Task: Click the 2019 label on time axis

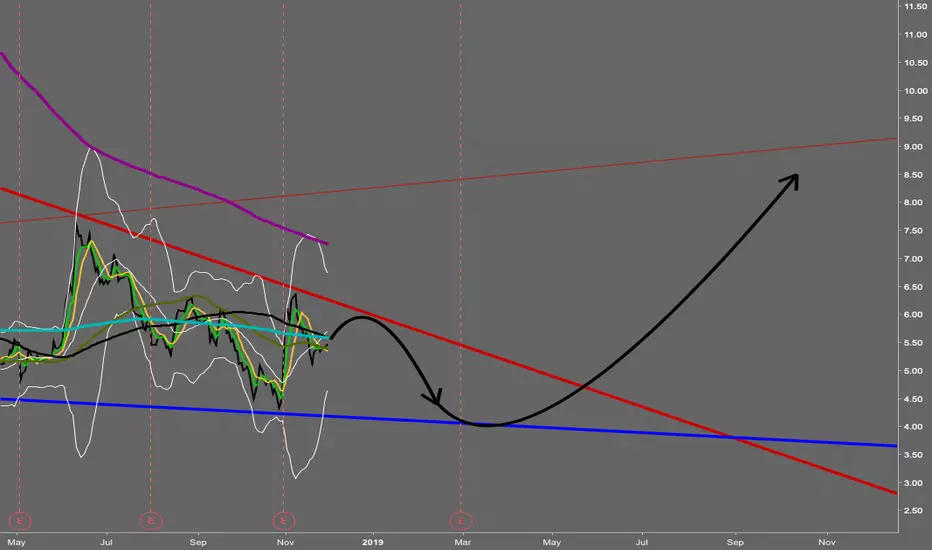Action: [373, 542]
